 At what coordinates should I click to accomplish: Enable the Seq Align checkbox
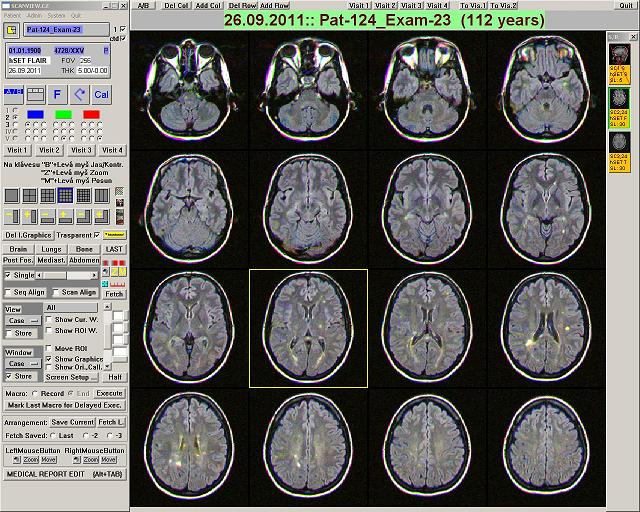(x=9, y=292)
